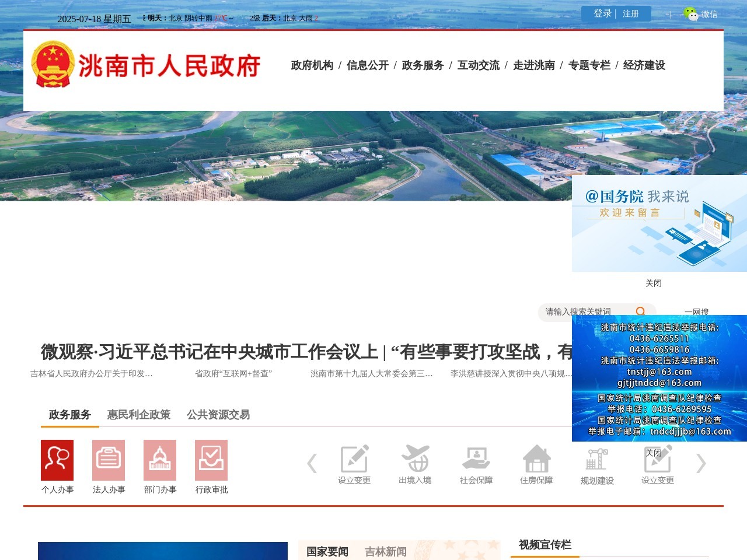
Task: Open the 李洪慈讲授深入贯彻中央八项规 news link
Action: click(511, 373)
